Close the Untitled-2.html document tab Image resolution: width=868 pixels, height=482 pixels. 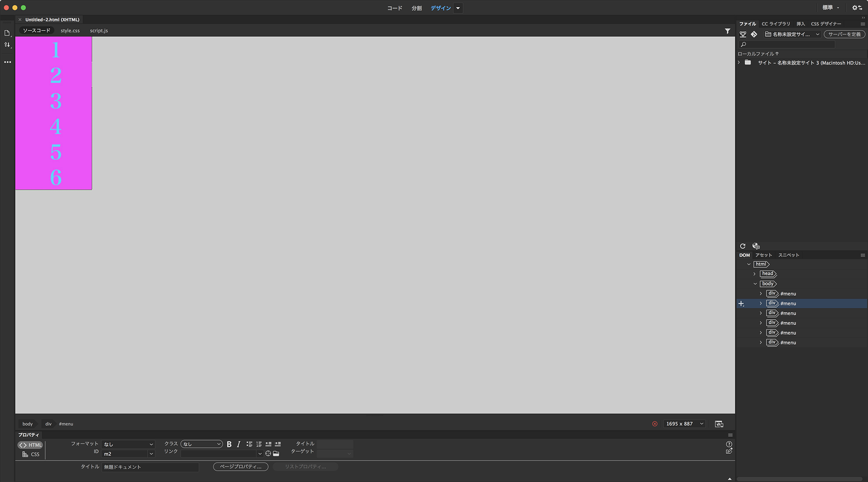click(x=20, y=20)
